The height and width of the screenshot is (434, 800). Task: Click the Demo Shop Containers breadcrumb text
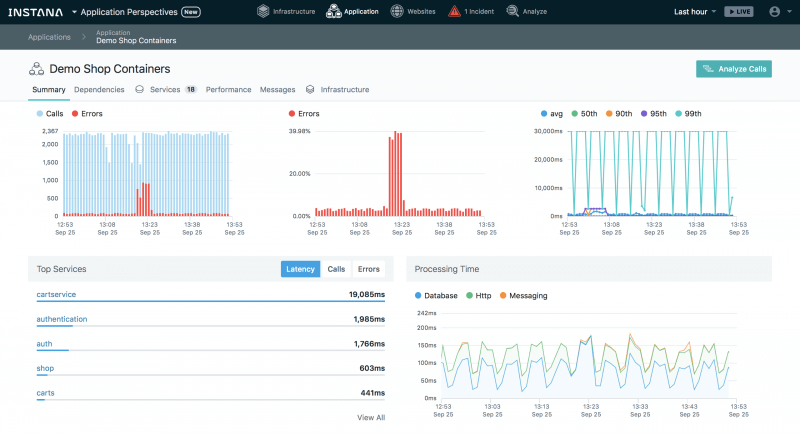tap(136, 41)
